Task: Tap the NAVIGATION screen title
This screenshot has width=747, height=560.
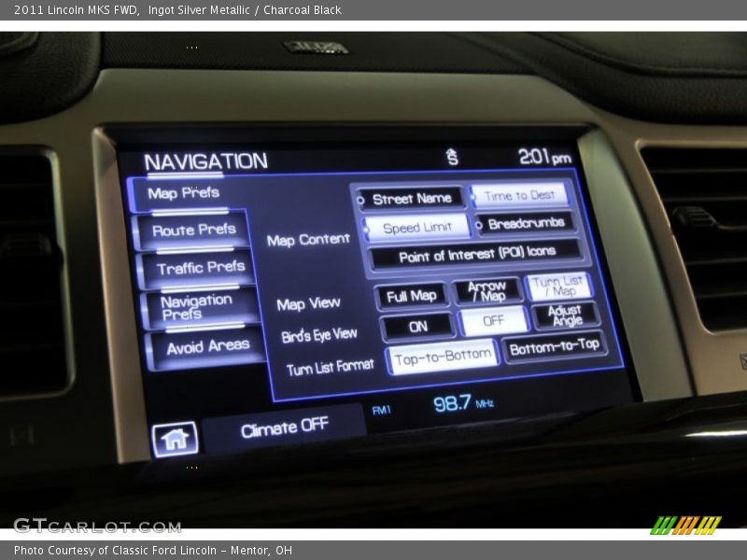Action: click(205, 161)
